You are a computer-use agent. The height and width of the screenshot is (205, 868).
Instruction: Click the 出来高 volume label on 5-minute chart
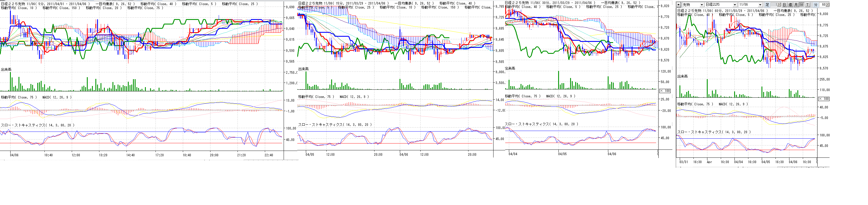pyautogui.click(x=6, y=69)
